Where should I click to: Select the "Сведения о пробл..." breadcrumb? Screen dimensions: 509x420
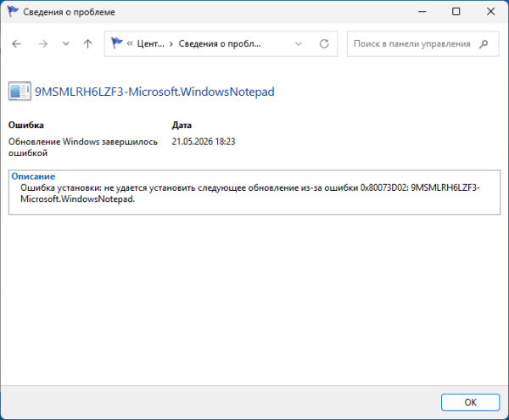pos(220,43)
